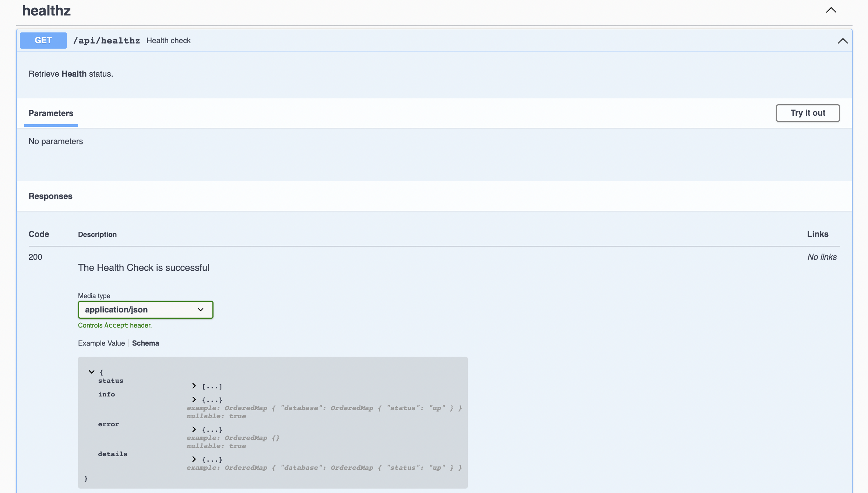Switch to Example Value view
The image size is (868, 493).
coord(101,343)
